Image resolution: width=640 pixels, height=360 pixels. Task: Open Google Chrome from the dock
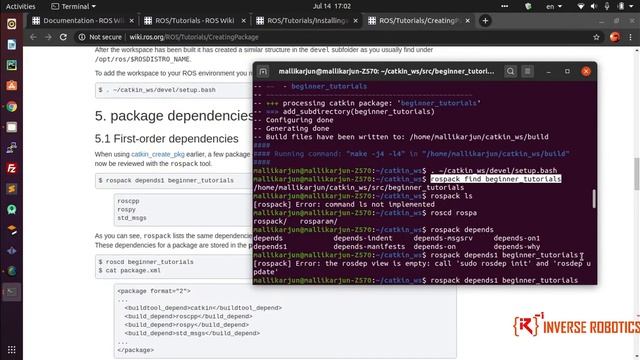[x=11, y=107]
